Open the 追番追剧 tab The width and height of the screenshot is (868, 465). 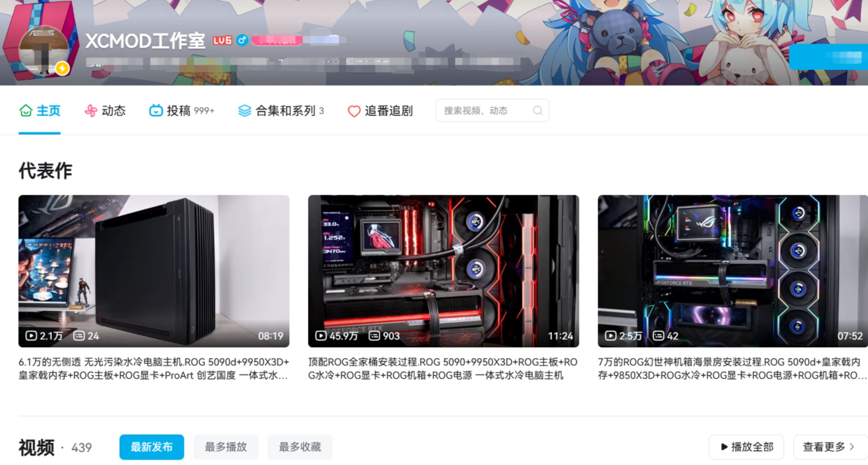click(x=380, y=111)
